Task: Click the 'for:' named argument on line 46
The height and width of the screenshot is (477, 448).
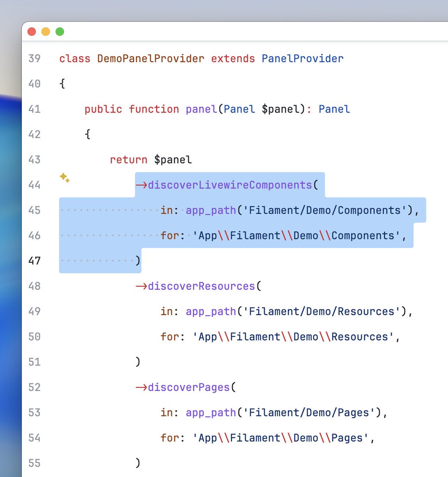Action: 173,236
